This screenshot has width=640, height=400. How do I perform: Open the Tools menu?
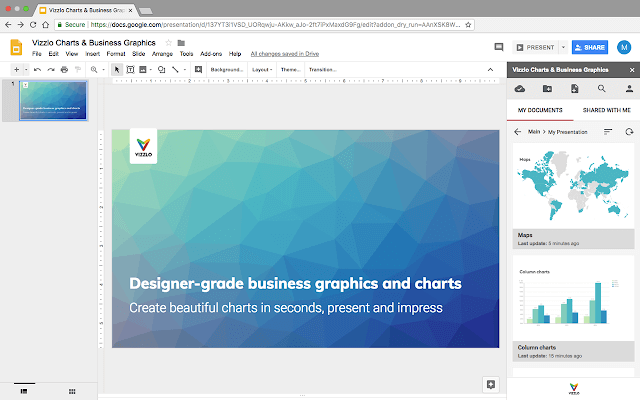tap(187, 54)
